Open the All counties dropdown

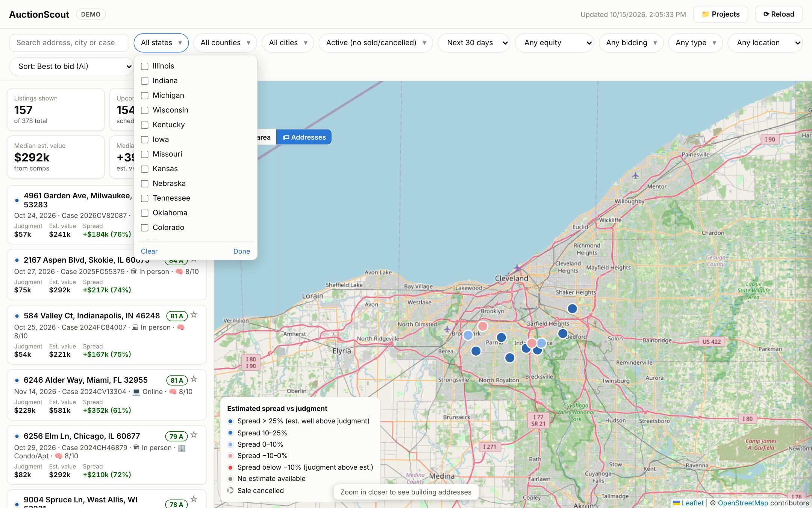click(x=225, y=43)
